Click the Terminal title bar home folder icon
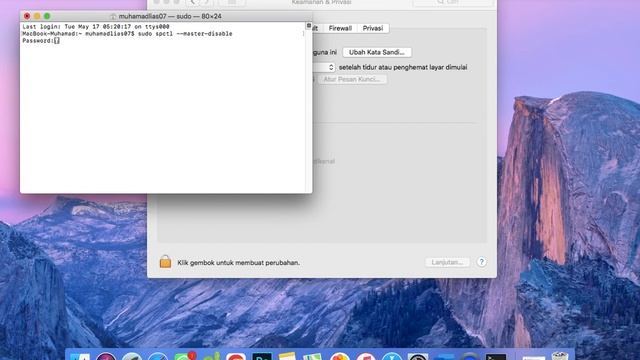This screenshot has height=360, width=640. (113, 16)
